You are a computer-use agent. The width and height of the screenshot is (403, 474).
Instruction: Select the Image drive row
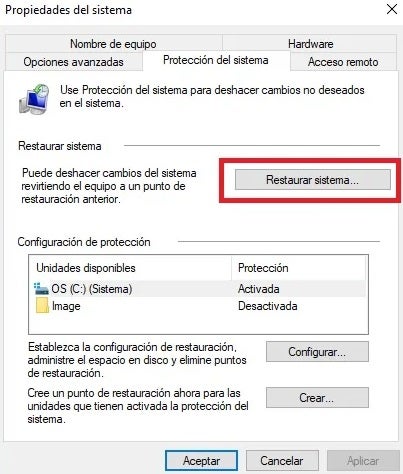coord(199,306)
